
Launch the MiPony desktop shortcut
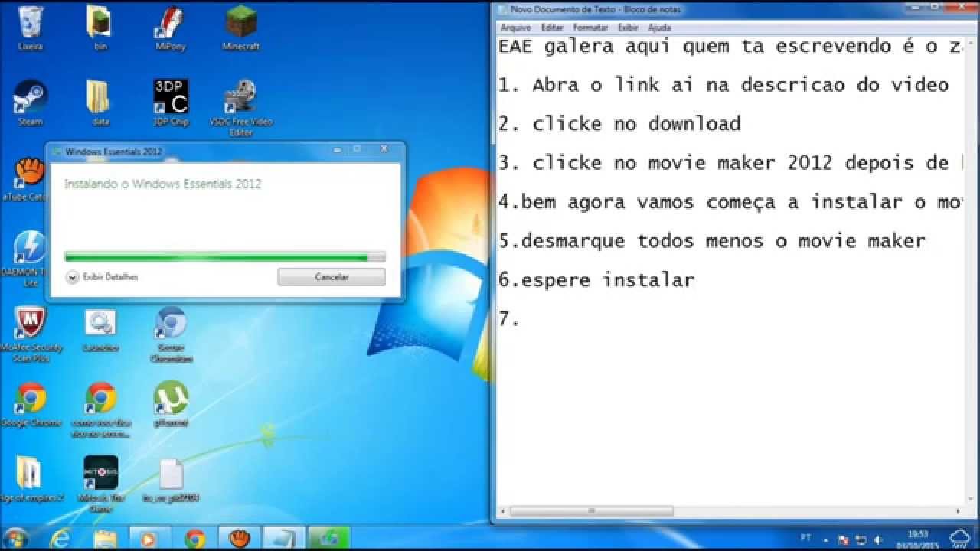click(171, 28)
